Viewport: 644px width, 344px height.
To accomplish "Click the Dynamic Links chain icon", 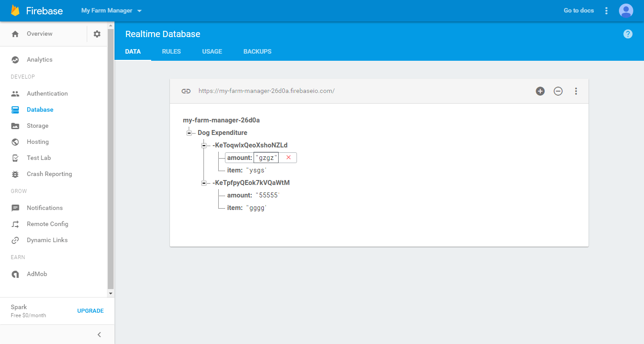I will (15, 240).
